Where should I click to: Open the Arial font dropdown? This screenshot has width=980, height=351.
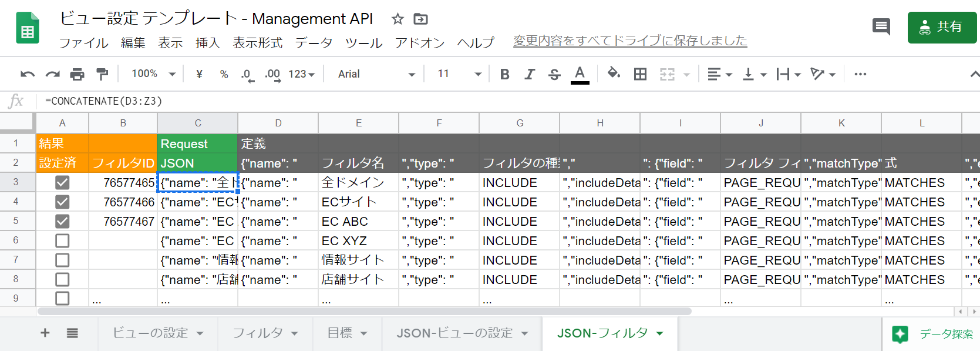376,74
